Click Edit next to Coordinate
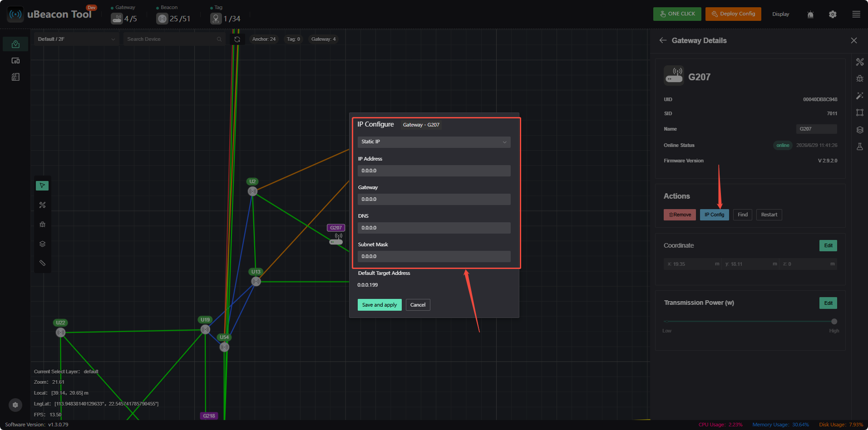 [x=828, y=246]
